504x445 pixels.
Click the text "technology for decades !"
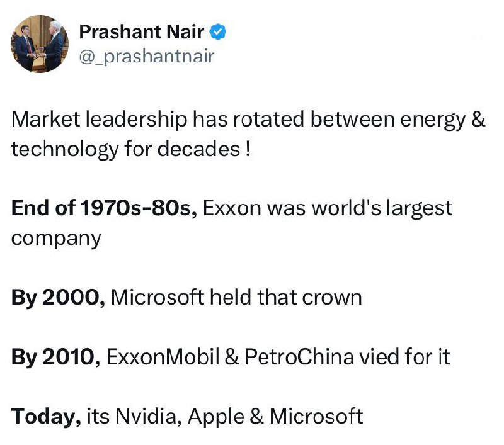(x=130, y=149)
